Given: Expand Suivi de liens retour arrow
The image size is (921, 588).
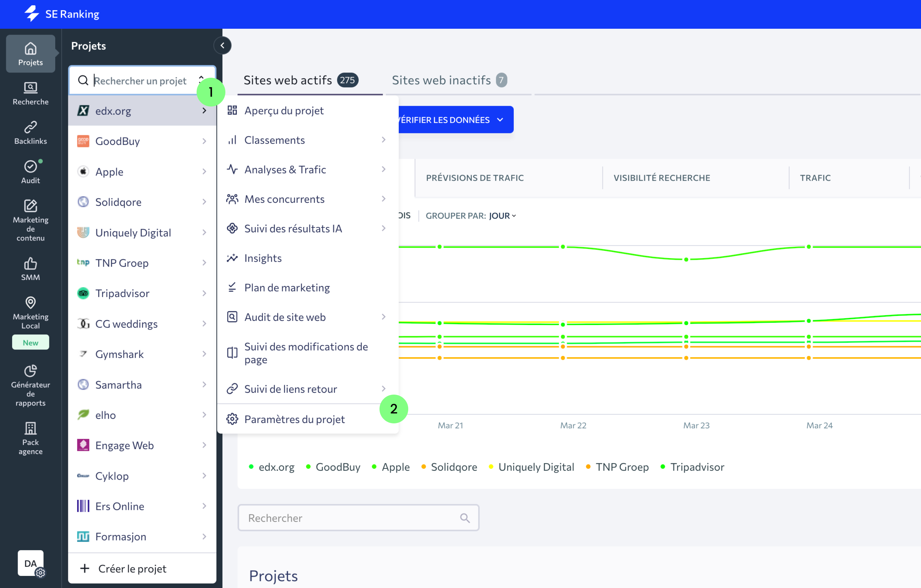Looking at the screenshot, I should [x=384, y=389].
